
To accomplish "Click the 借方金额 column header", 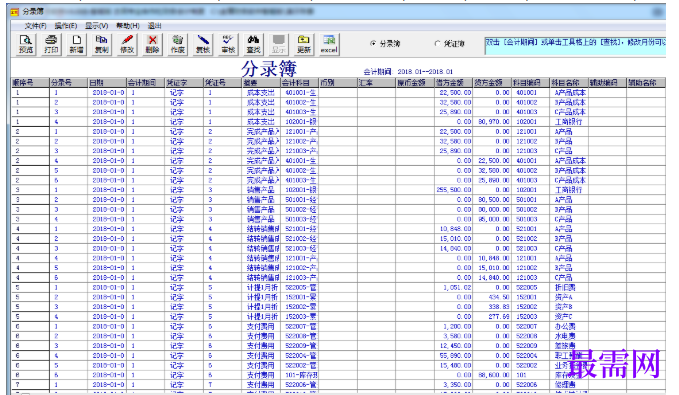I will [453, 83].
